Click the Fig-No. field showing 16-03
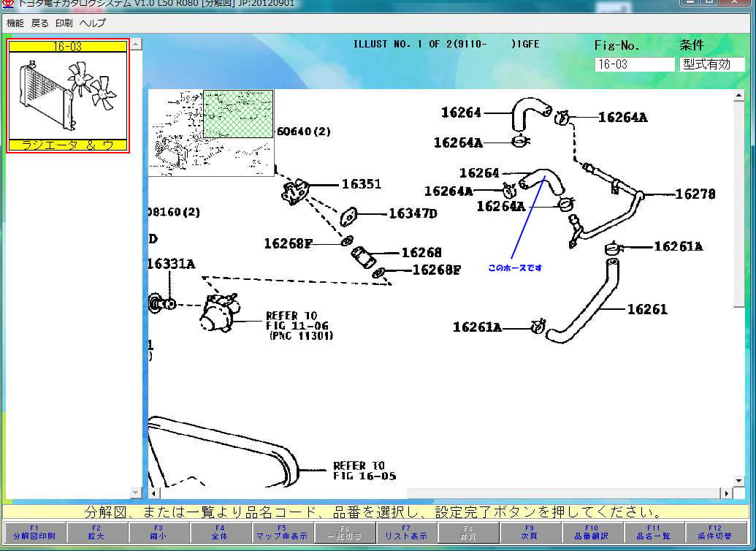The image size is (756, 551). 634,64
